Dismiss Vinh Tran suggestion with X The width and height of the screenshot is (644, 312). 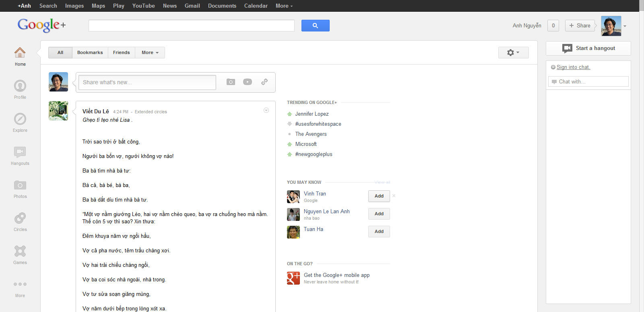(x=394, y=196)
